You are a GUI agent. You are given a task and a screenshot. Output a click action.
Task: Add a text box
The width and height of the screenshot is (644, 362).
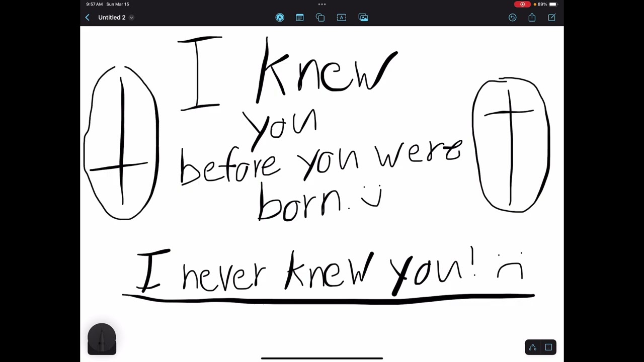342,18
